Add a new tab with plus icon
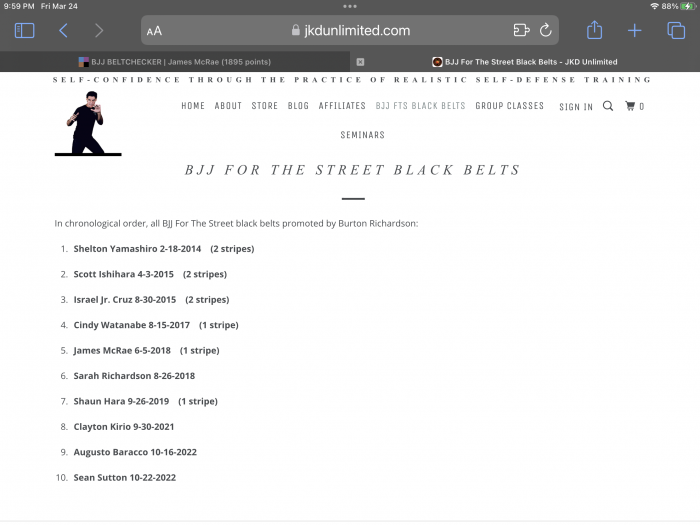 pyautogui.click(x=634, y=31)
